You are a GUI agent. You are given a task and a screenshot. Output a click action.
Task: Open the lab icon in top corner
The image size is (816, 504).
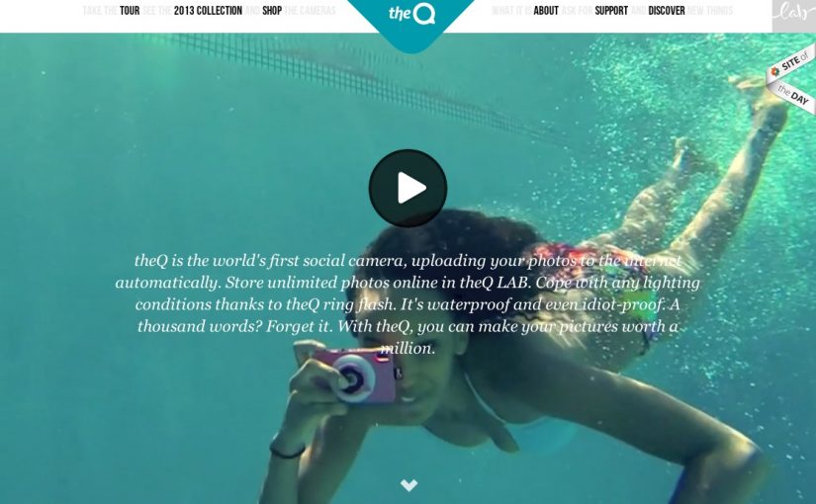pos(793,16)
